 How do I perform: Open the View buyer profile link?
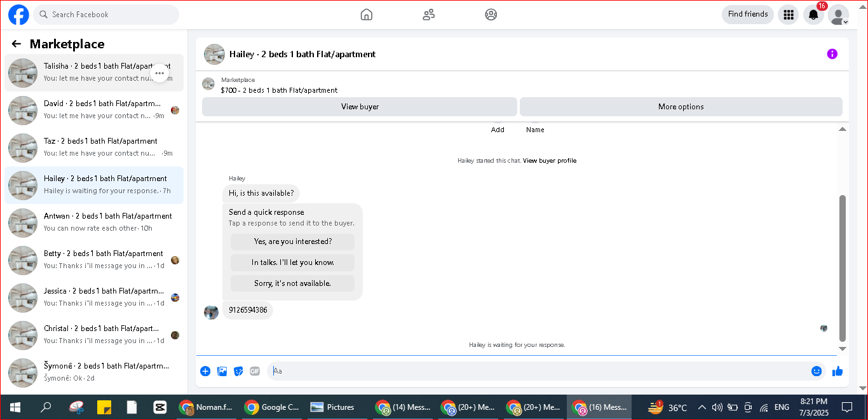[550, 161]
